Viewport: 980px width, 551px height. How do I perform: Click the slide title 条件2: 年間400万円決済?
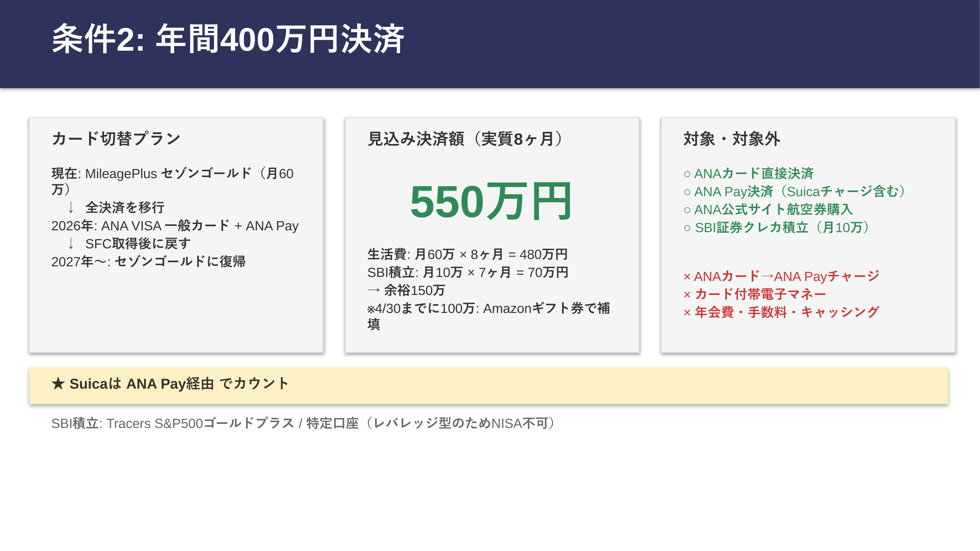(x=227, y=39)
